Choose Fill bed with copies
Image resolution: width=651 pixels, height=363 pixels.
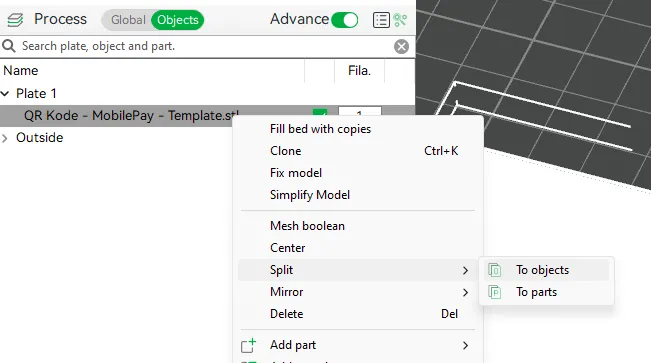click(x=358, y=129)
